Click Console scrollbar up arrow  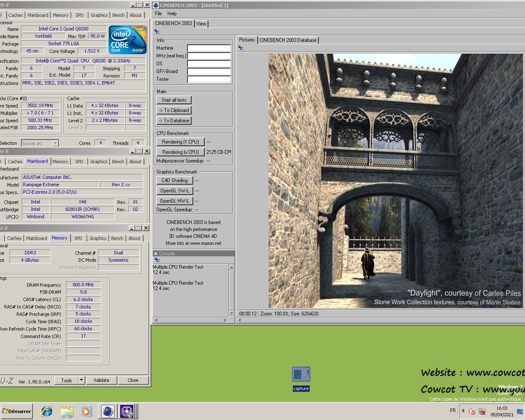point(231,267)
